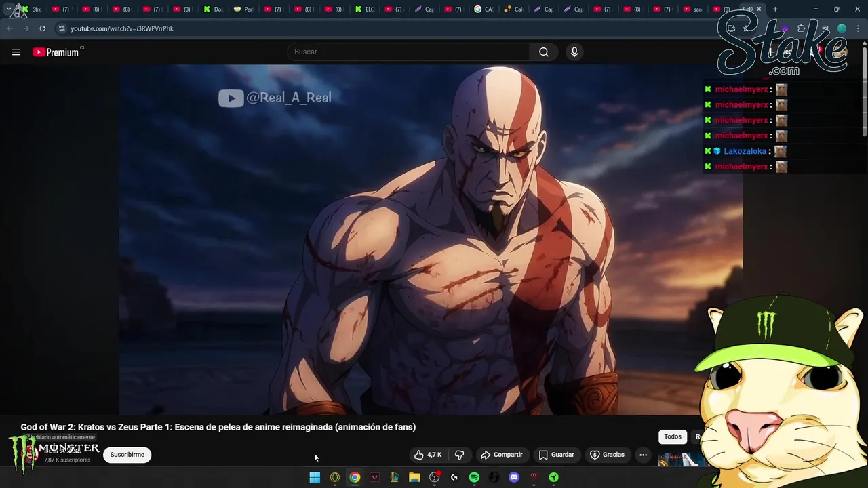The height and width of the screenshot is (488, 868).
Task: Click the youtube.com address bar URL
Action: pyautogui.click(x=122, y=28)
